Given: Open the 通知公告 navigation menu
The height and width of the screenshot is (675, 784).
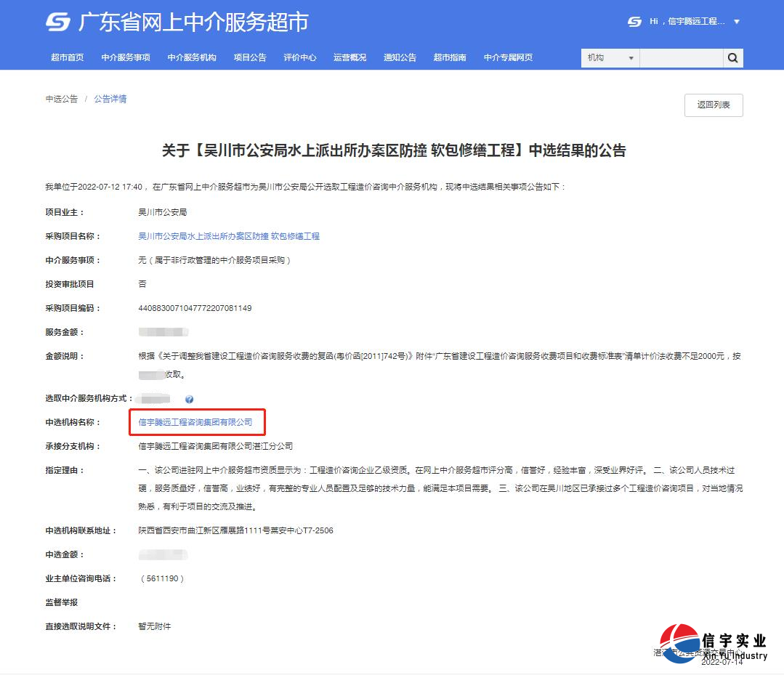Looking at the screenshot, I should 400,57.
